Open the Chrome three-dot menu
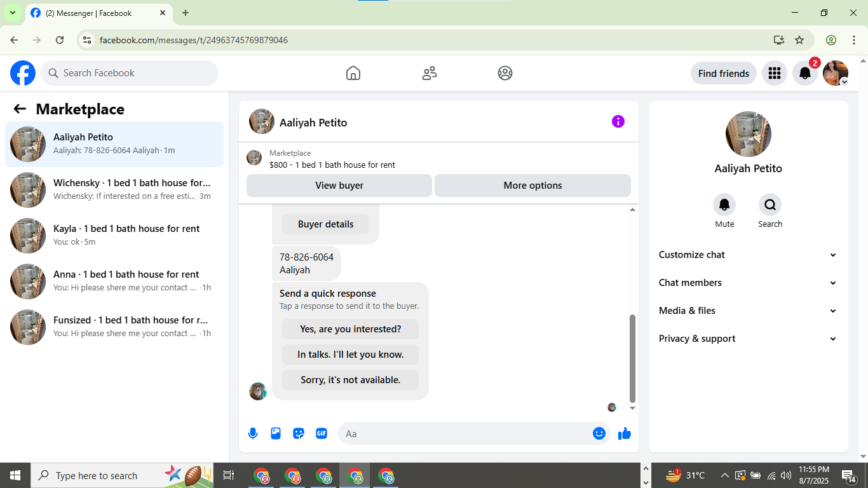868x488 pixels. [x=854, y=40]
